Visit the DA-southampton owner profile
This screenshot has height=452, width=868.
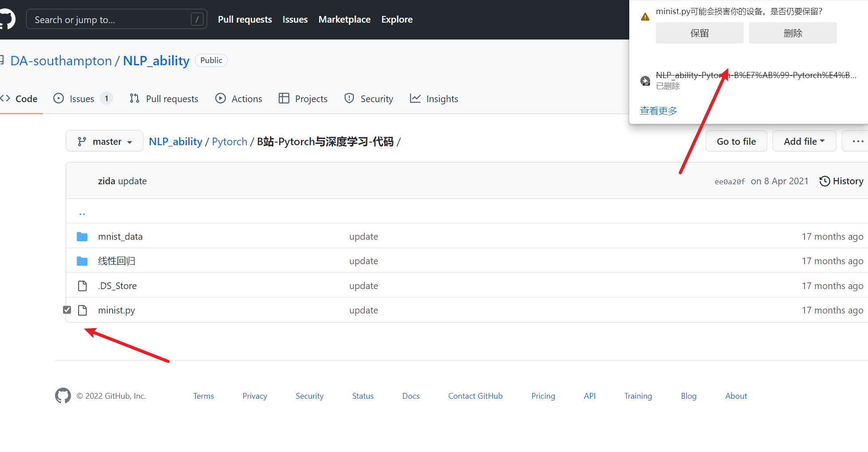(x=61, y=61)
